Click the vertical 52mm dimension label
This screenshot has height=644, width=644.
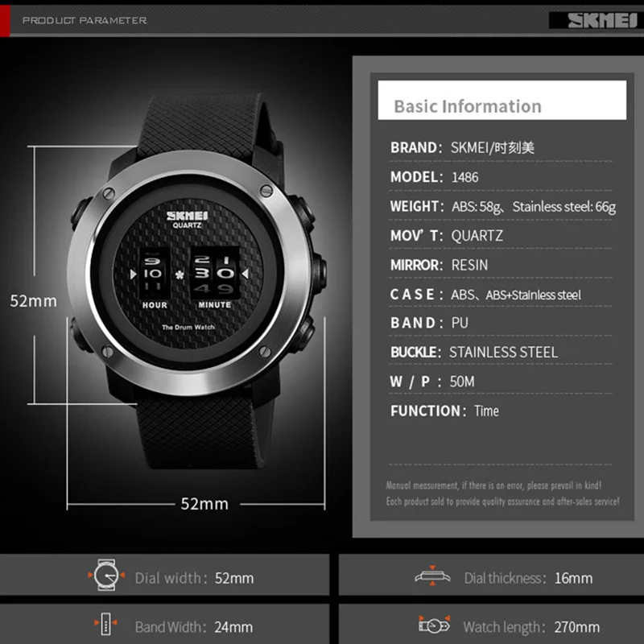tap(33, 301)
